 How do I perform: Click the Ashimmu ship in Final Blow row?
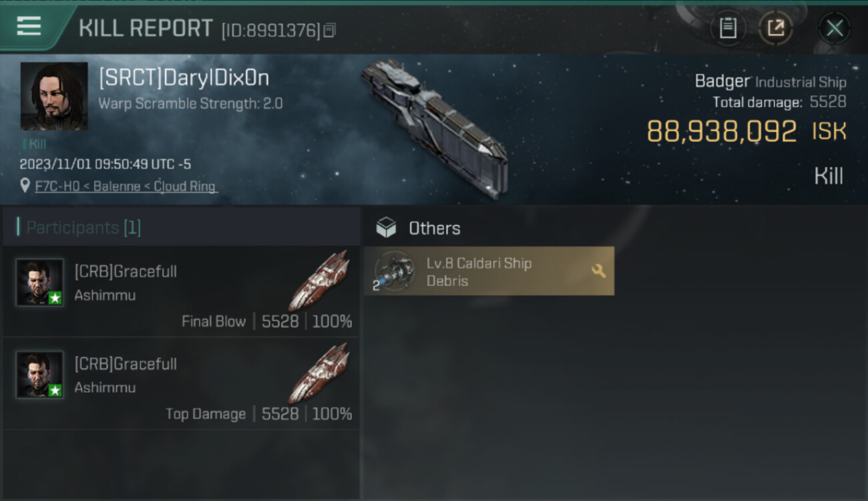[319, 281]
